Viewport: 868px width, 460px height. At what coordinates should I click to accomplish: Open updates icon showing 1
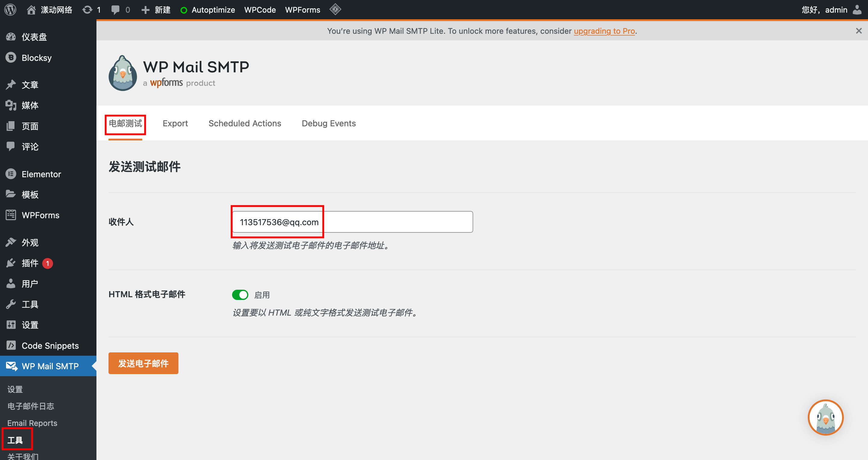point(92,10)
